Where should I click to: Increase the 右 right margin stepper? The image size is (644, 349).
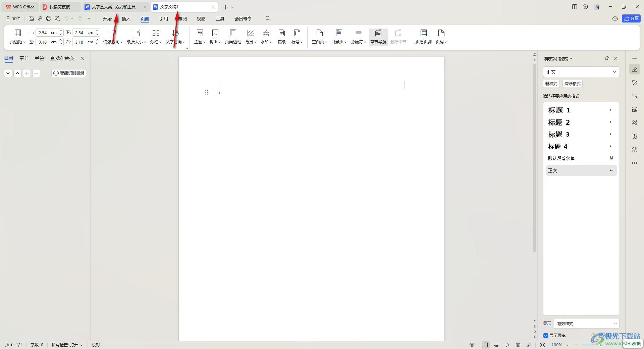pyautogui.click(x=97, y=40)
